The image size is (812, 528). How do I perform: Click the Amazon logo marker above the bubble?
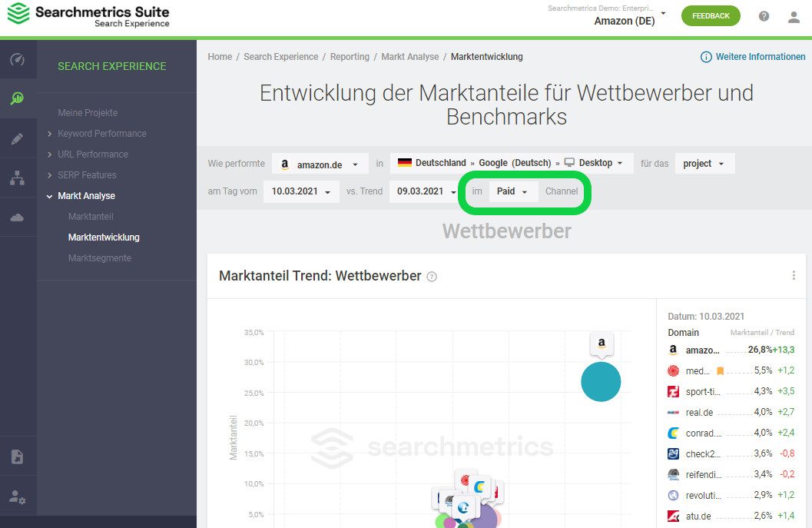[x=602, y=344]
